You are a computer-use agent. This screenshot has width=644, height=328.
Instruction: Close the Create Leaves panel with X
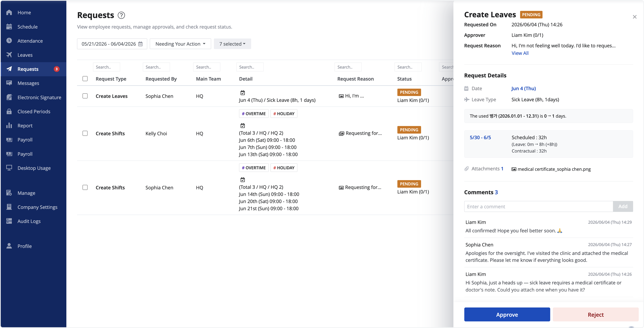click(635, 17)
